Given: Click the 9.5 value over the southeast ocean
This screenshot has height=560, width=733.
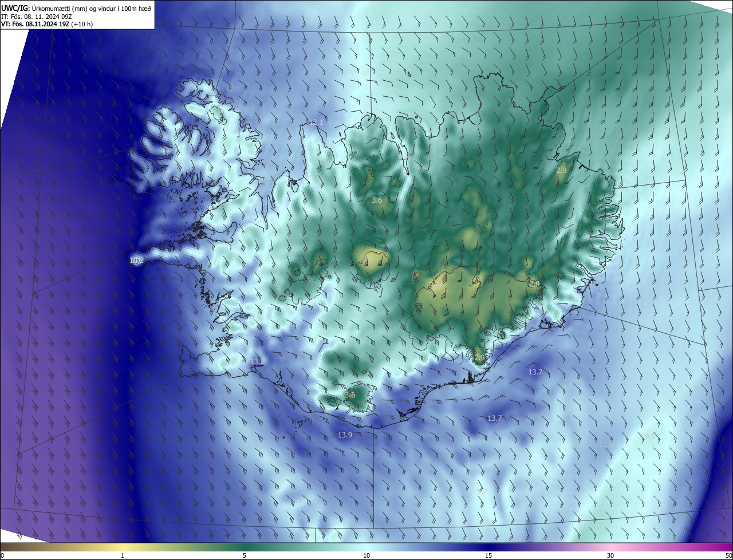Looking at the screenshot, I should click(x=650, y=437).
